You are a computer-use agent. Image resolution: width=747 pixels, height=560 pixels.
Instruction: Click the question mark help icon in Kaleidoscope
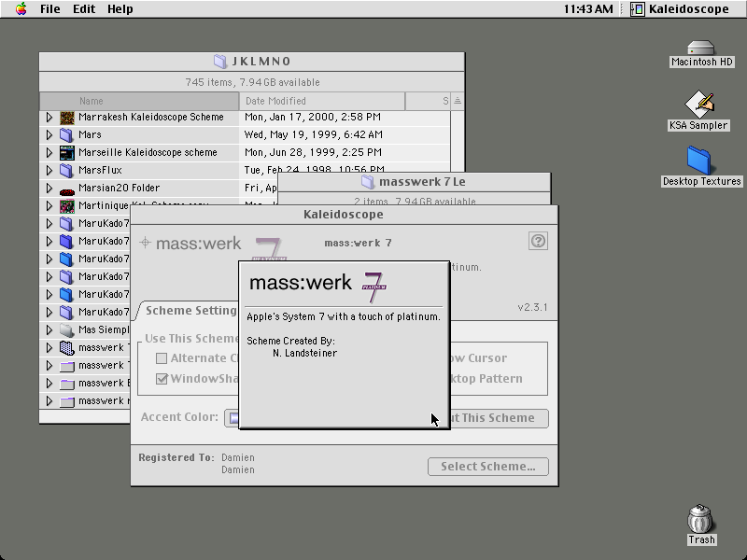[538, 241]
